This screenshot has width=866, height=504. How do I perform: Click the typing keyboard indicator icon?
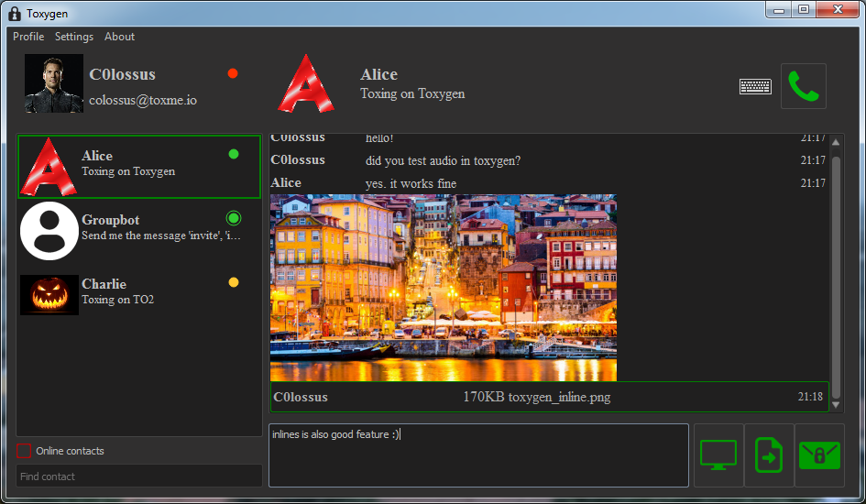coord(755,86)
